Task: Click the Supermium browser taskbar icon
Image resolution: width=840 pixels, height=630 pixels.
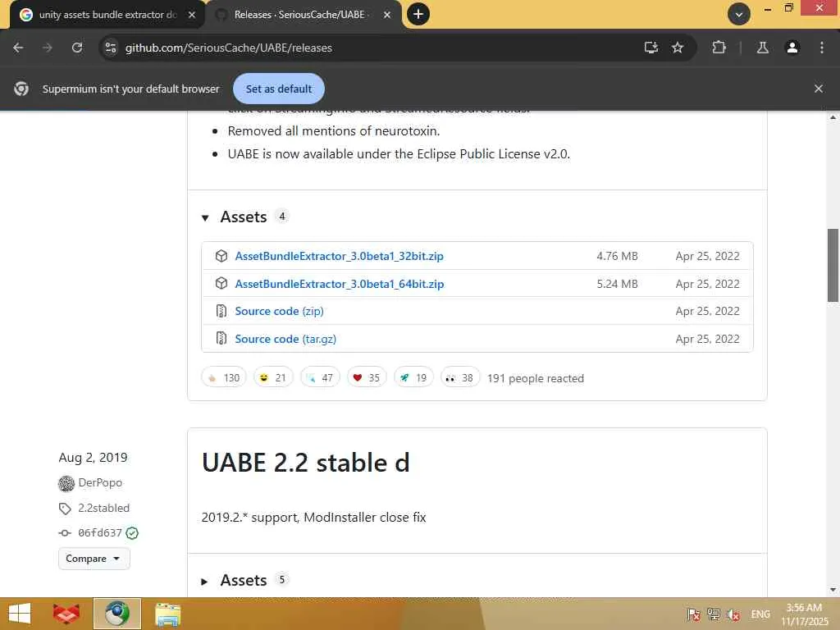Action: coord(117,614)
